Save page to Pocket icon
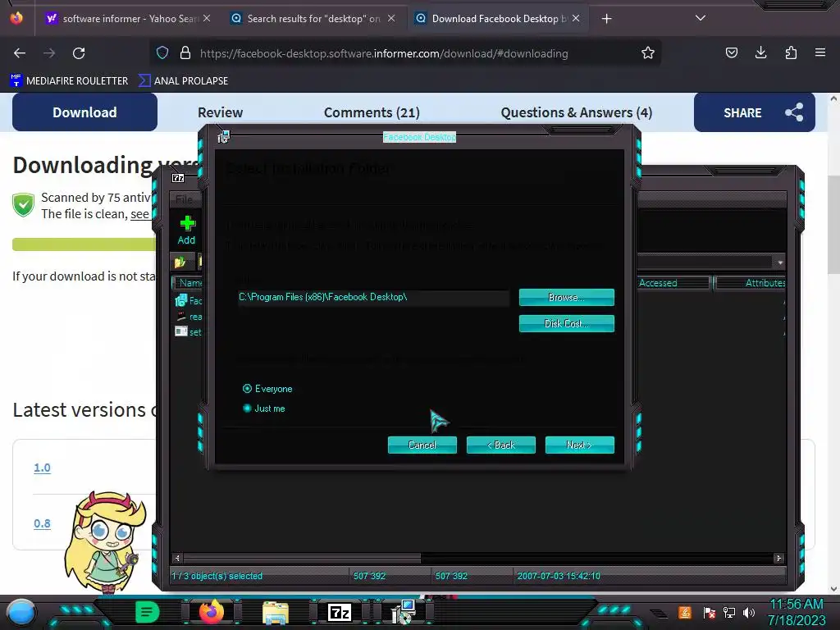The image size is (840, 630). 731,52
